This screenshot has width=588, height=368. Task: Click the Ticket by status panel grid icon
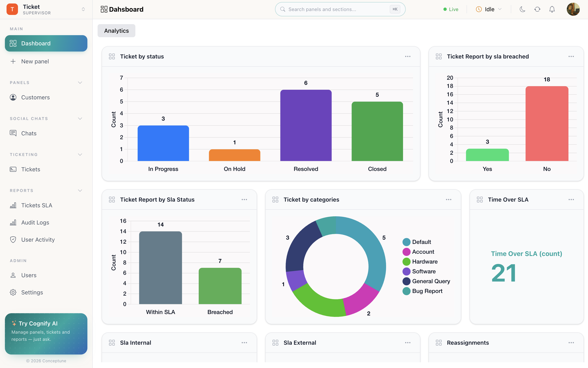coord(112,56)
